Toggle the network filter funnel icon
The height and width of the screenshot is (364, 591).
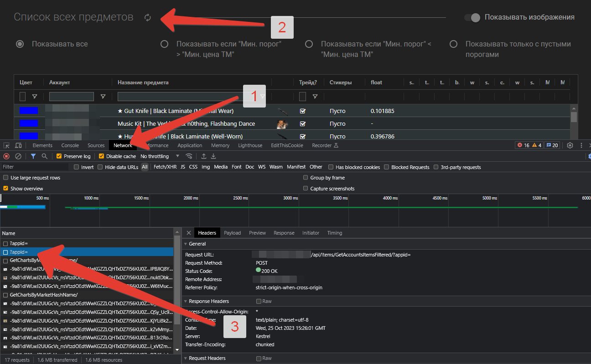tap(33, 156)
